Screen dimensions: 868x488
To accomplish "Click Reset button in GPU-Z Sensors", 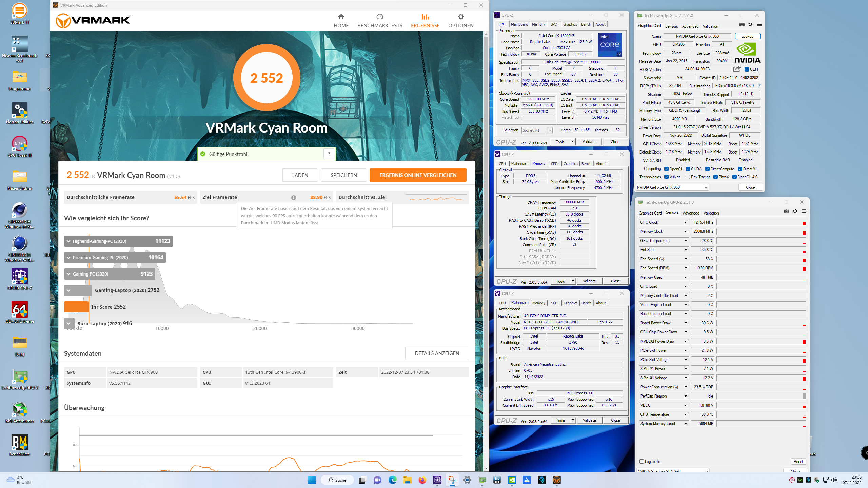I will coord(798,462).
